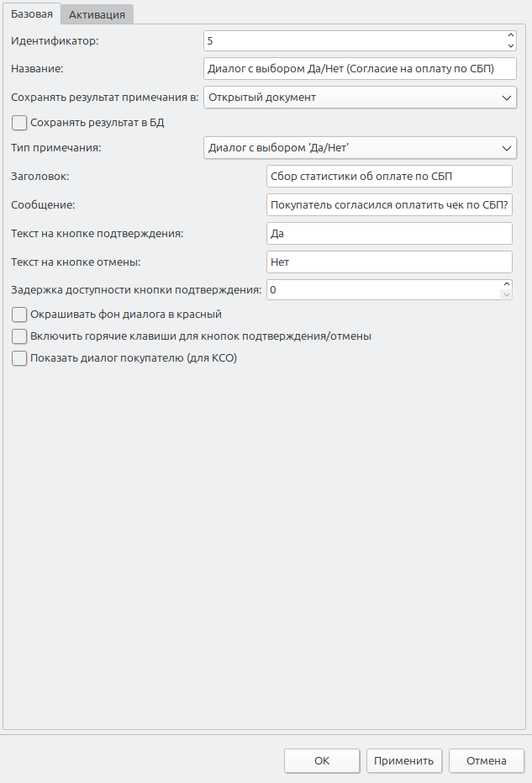Open Сохранять результат примечания dropdown

(x=360, y=98)
